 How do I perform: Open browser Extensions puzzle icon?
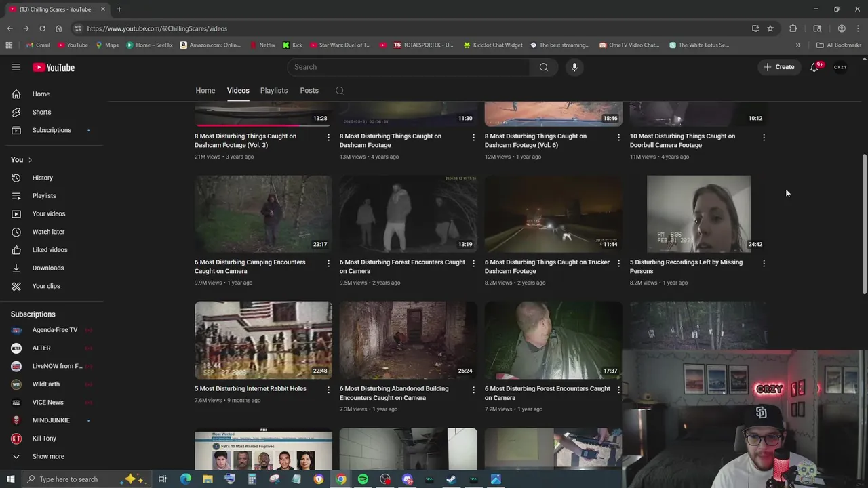[x=793, y=28]
